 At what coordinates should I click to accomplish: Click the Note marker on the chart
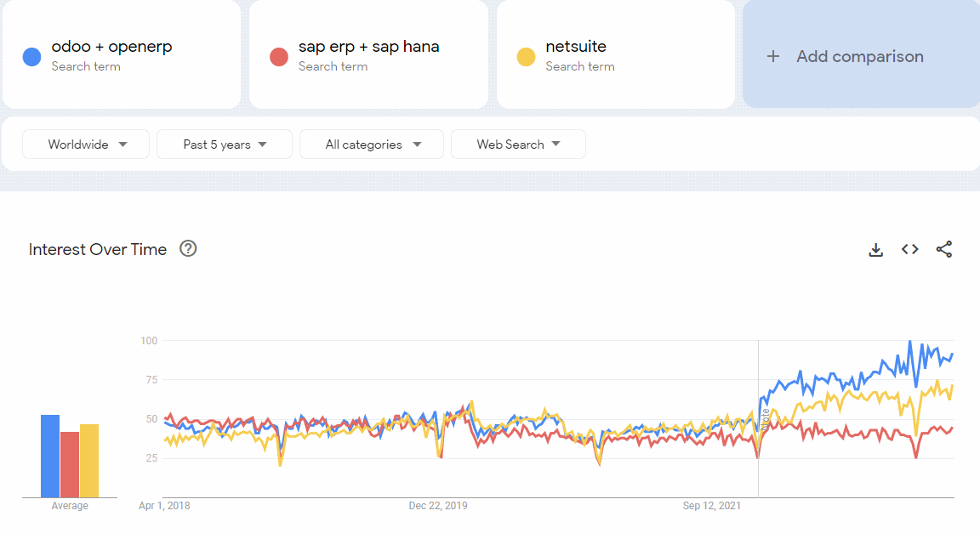766,417
